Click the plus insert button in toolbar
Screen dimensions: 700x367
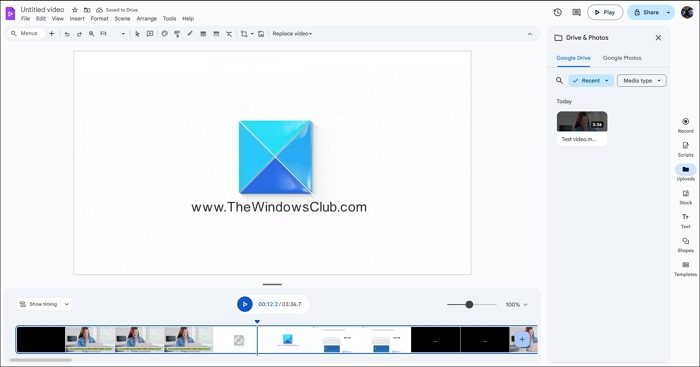(x=51, y=33)
